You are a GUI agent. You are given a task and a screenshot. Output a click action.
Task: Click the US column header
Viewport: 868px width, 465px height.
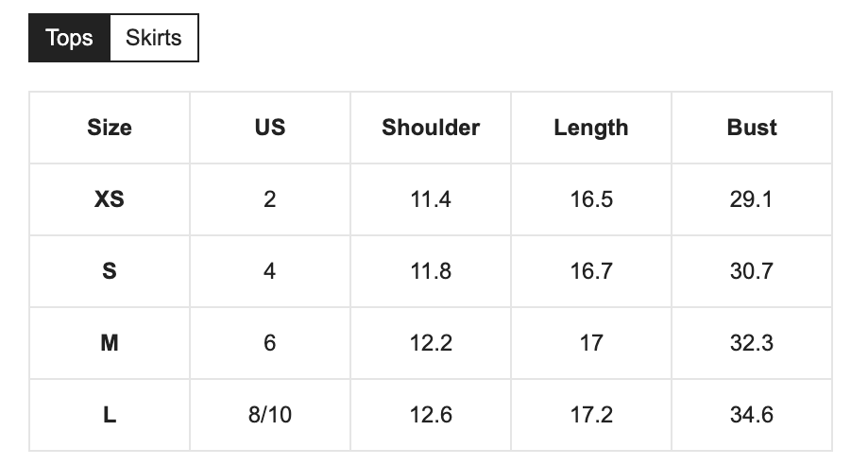click(270, 128)
